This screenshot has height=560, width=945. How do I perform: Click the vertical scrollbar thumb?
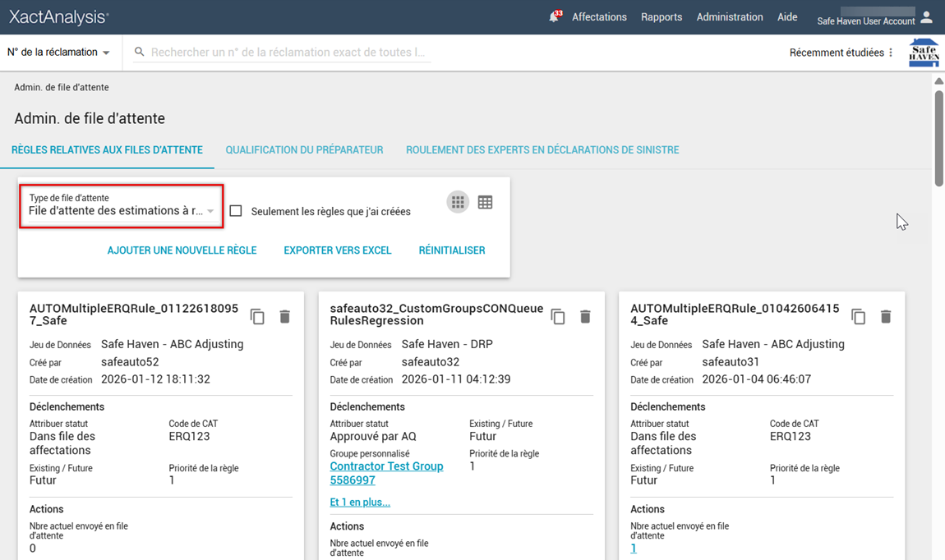pos(939,138)
